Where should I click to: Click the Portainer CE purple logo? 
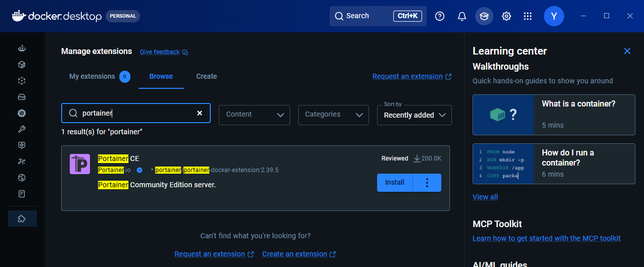coord(80,164)
